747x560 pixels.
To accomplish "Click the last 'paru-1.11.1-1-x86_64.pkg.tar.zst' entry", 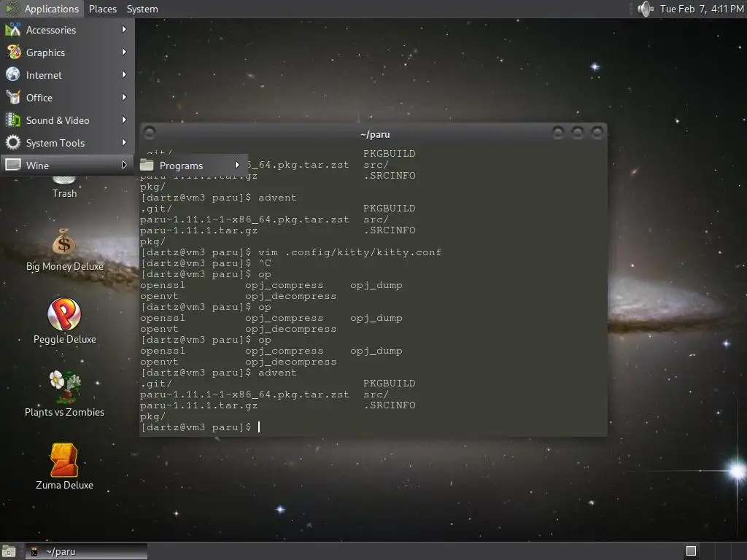I will point(244,394).
